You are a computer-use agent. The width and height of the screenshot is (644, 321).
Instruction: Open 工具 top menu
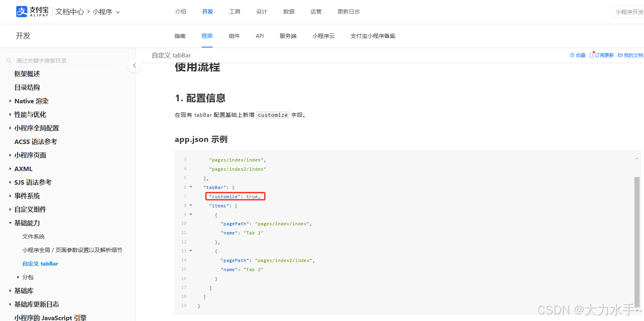click(235, 12)
